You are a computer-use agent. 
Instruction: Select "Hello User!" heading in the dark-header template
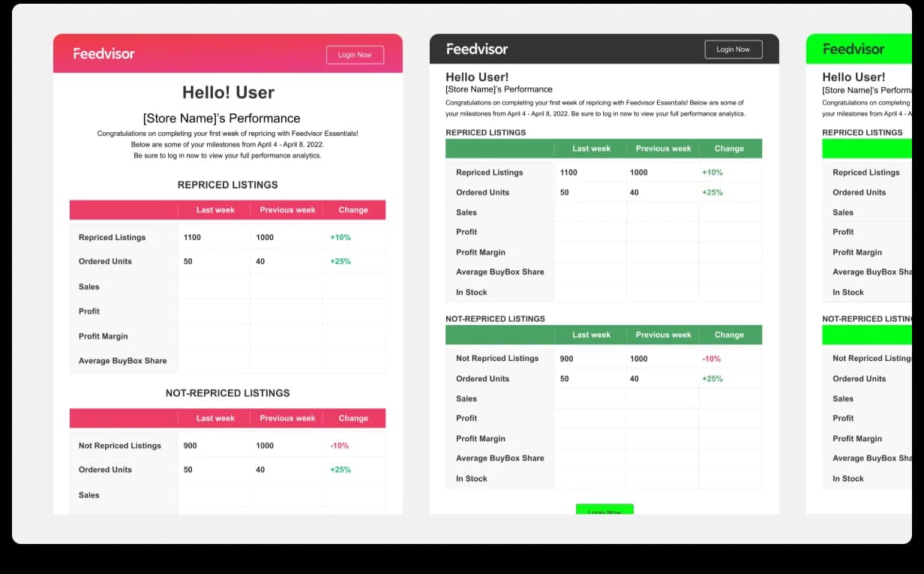coord(477,77)
